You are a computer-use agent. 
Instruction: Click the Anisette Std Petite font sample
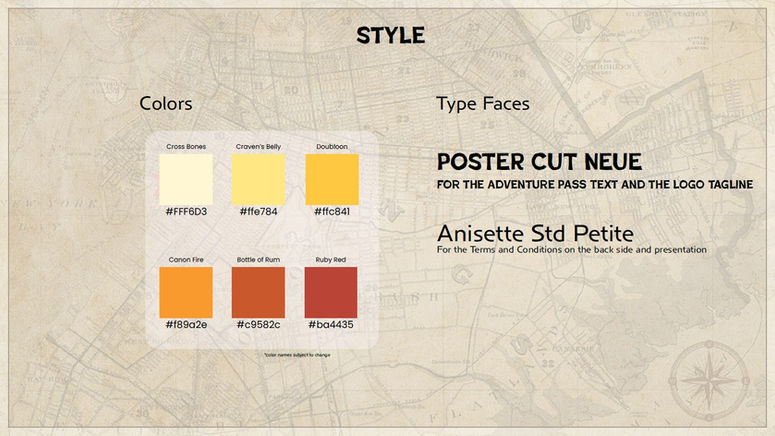point(535,233)
